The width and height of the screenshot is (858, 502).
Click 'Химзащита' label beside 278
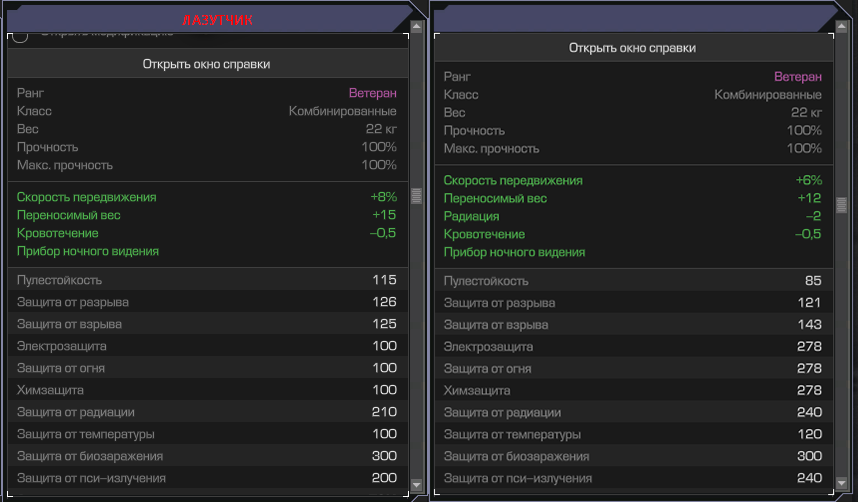(x=477, y=391)
